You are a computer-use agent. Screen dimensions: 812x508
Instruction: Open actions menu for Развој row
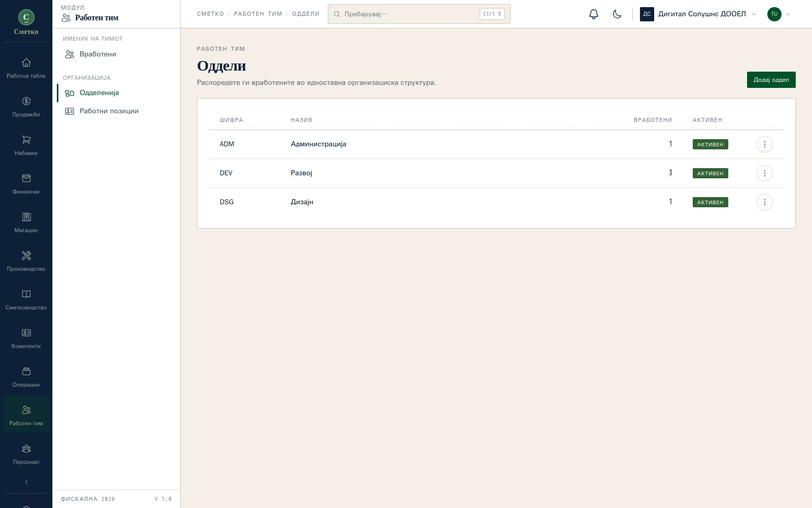click(764, 173)
